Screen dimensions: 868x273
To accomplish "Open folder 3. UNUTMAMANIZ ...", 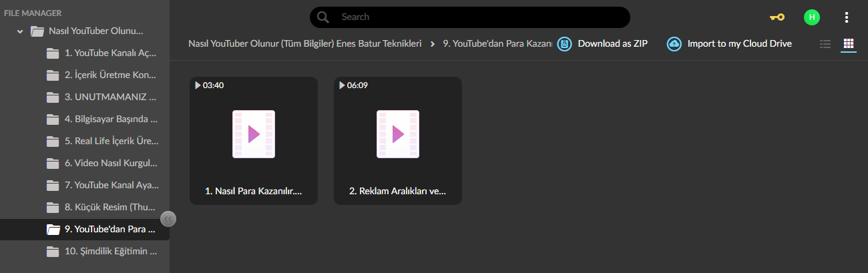I will click(x=110, y=97).
